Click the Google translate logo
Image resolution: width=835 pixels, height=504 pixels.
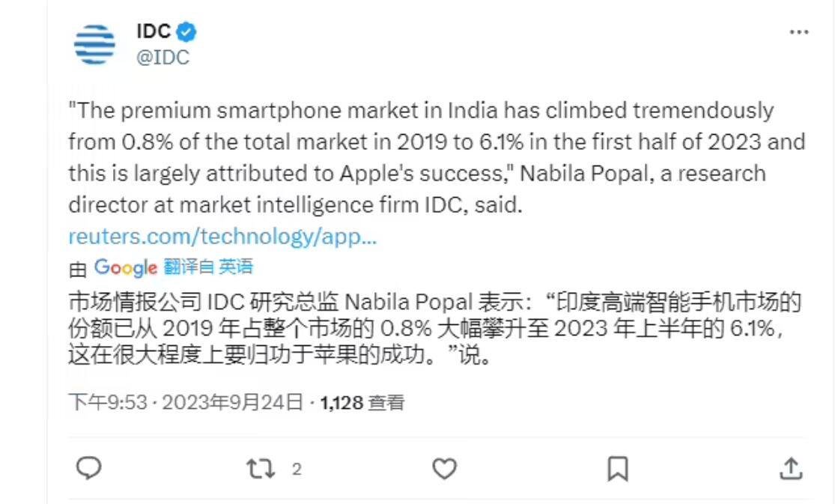(125, 267)
